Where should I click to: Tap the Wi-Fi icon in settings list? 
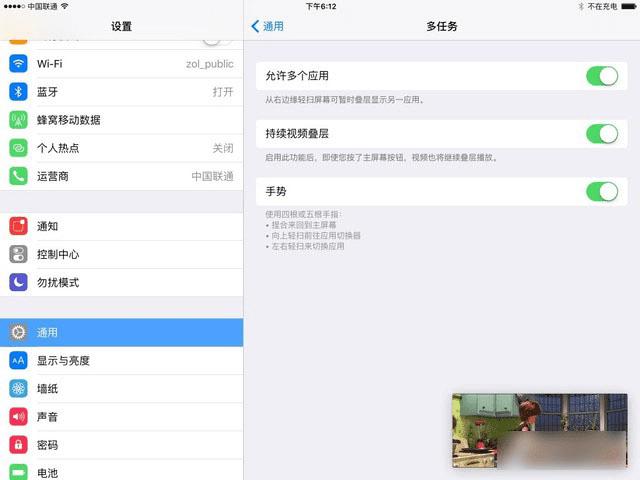point(18,64)
